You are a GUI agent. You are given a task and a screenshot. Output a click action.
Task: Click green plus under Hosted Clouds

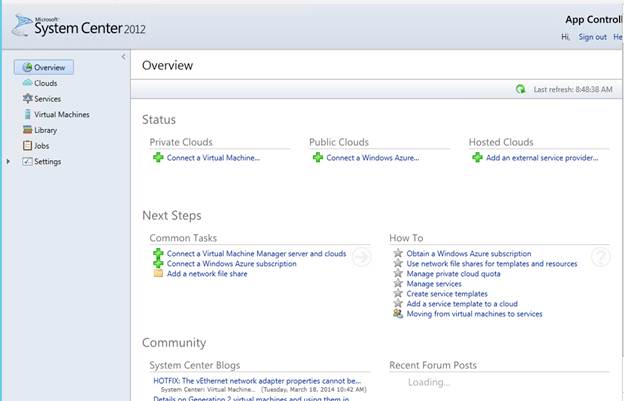pyautogui.click(x=477, y=158)
